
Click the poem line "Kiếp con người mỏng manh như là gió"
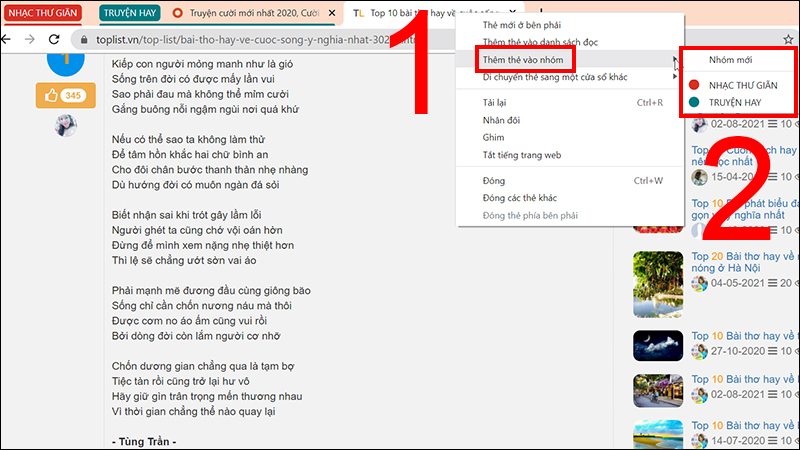[203, 64]
